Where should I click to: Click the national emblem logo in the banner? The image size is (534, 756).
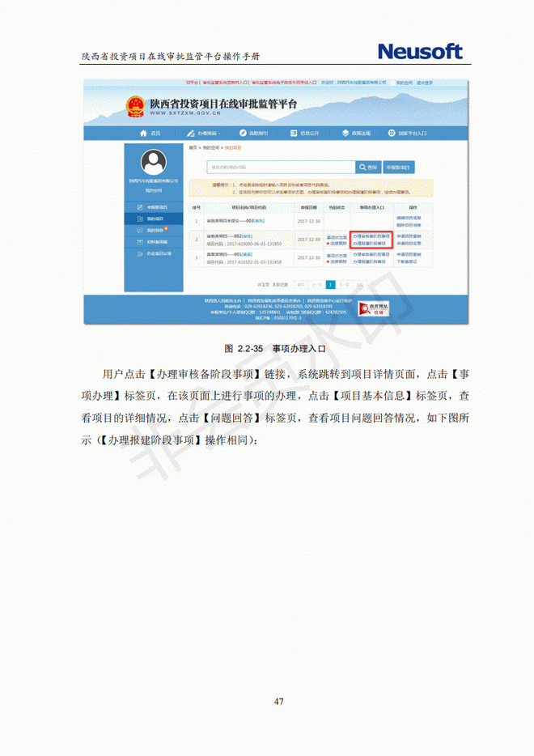[x=135, y=107]
